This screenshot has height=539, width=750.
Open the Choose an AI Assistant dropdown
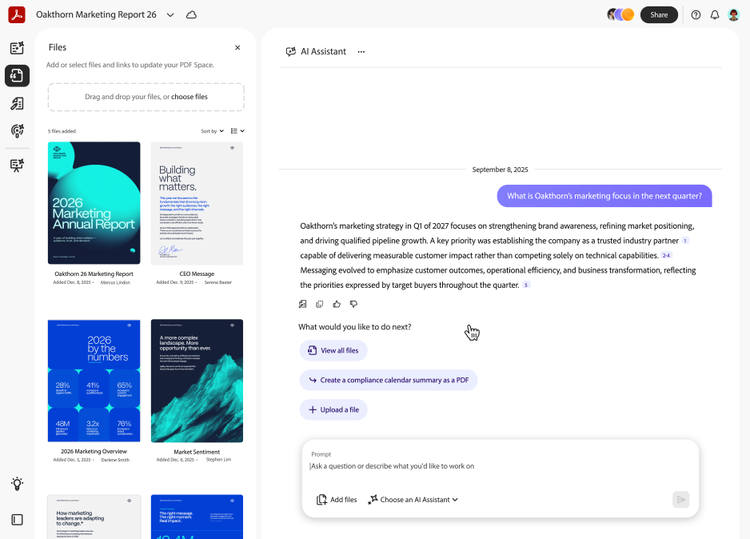tap(413, 500)
